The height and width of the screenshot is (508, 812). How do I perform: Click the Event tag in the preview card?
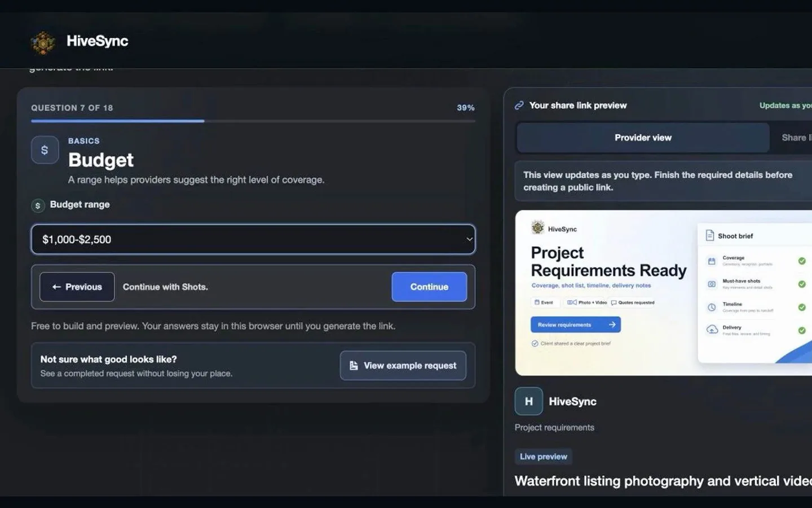tap(544, 303)
